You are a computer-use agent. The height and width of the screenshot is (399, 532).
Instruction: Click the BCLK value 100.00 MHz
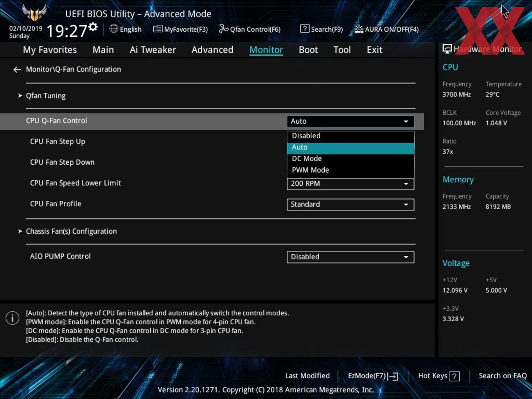pos(459,123)
